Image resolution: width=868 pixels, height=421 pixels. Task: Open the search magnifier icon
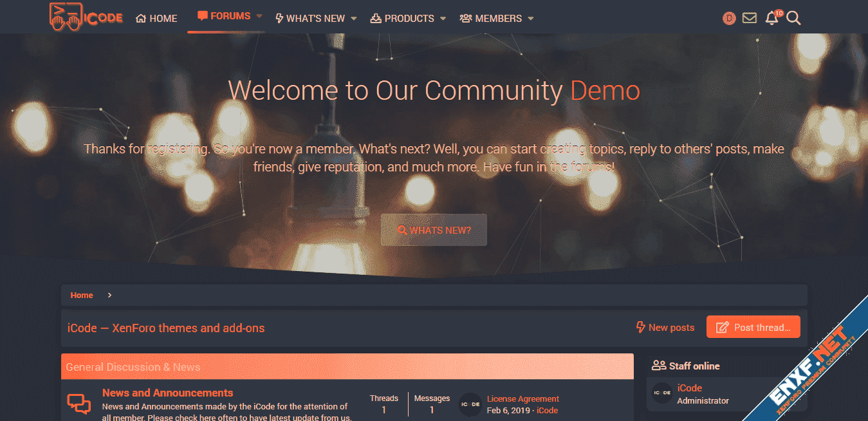click(793, 18)
